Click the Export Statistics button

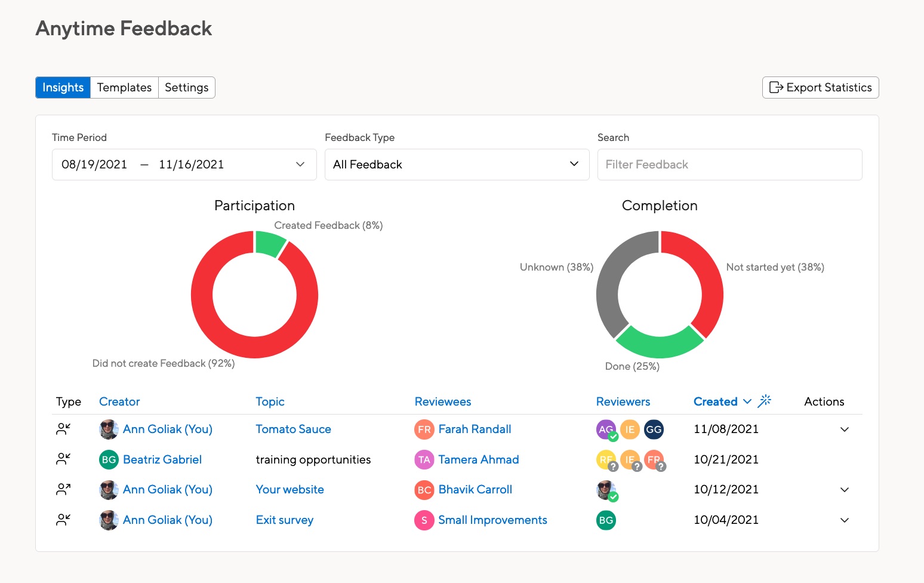point(820,87)
